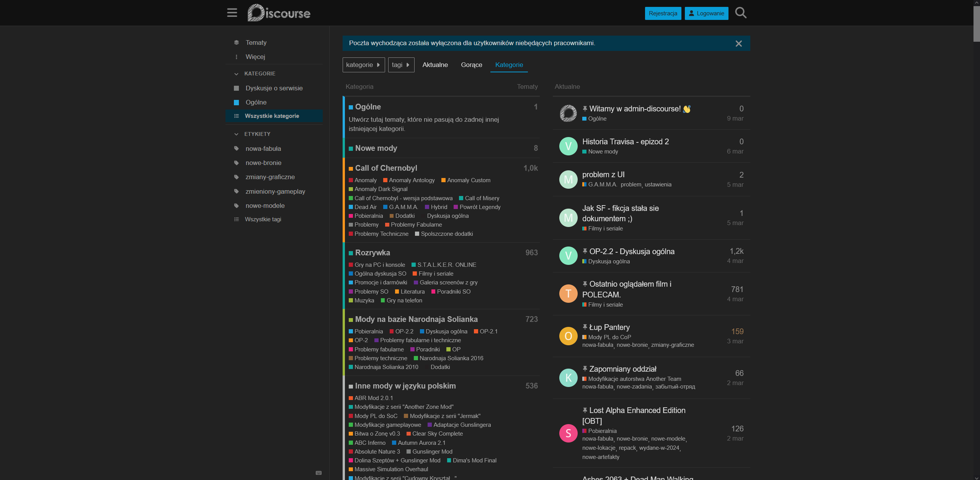Click the nowe-modele tag icon

[x=236, y=206]
